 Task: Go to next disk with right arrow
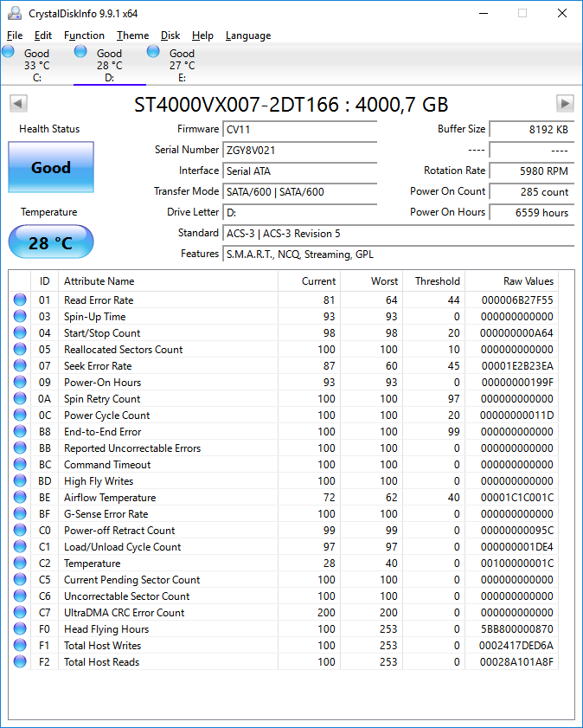565,103
